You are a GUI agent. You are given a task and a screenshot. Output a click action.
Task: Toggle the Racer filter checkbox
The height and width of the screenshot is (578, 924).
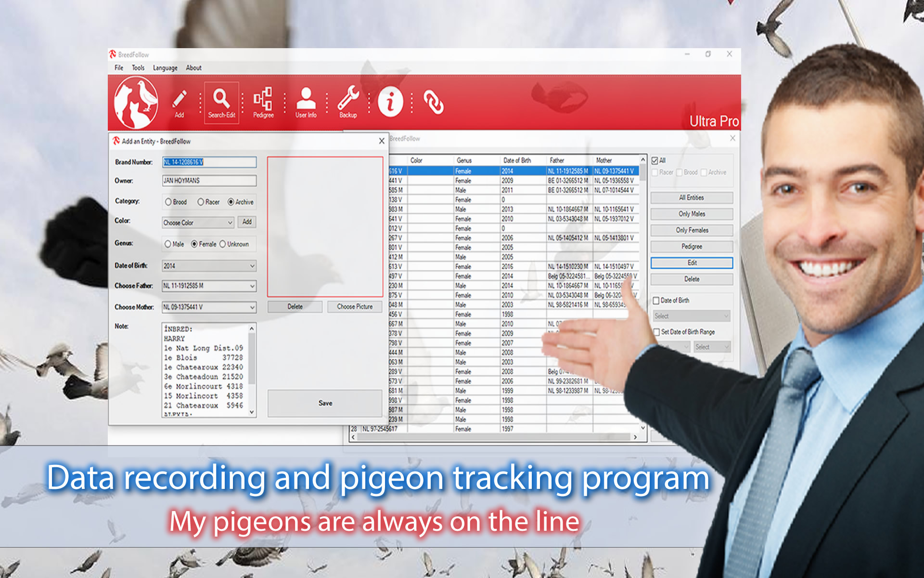(x=655, y=172)
